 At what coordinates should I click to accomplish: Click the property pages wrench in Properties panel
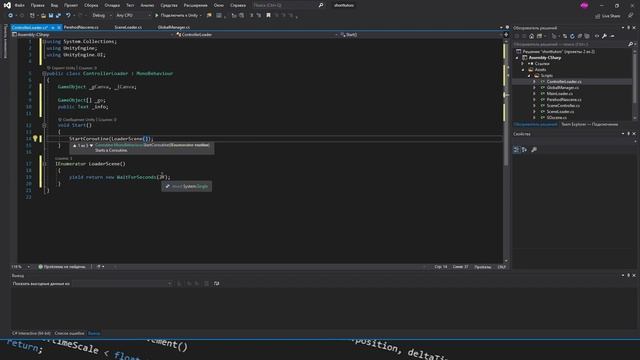534,150
